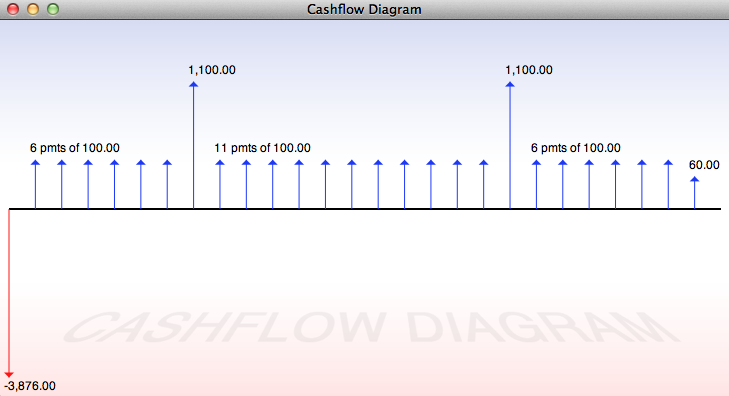The width and height of the screenshot is (729, 396).
Task: Close the Cashflow Diagram window
Action: (13, 9)
